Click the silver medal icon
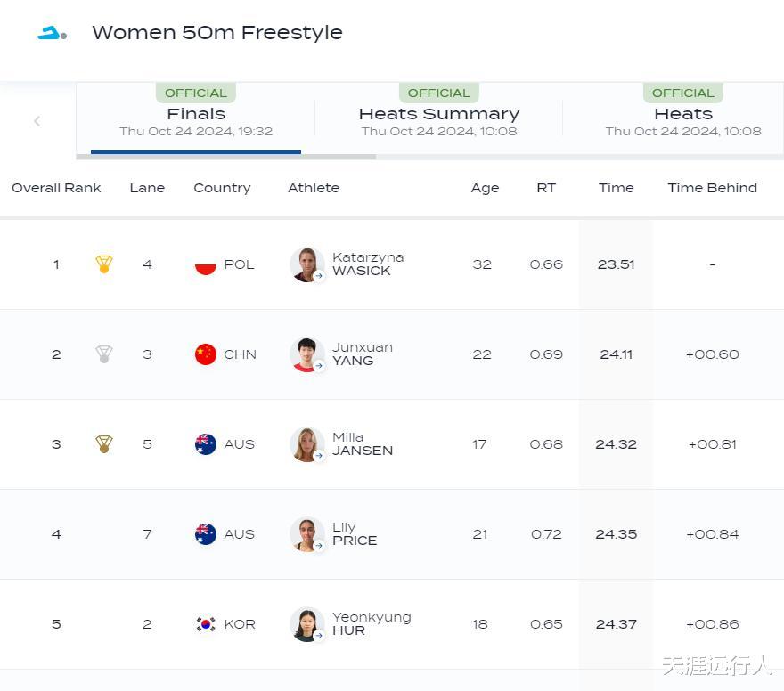 (x=104, y=354)
